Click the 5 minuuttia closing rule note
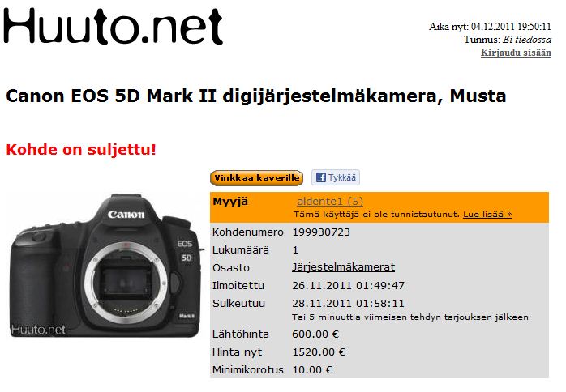This screenshot has width=566, height=392. pyautogui.click(x=410, y=317)
